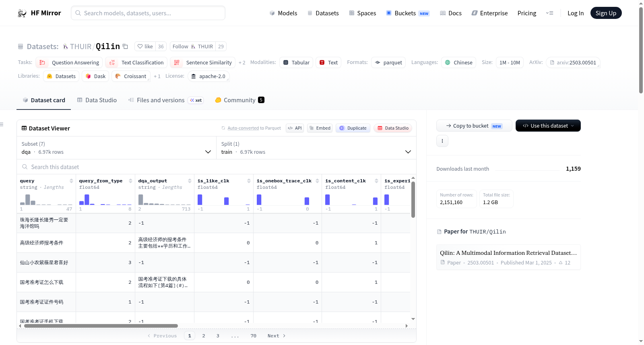The height and width of the screenshot is (345, 644).
Task: Sort by the query column
Action: (x=71, y=181)
